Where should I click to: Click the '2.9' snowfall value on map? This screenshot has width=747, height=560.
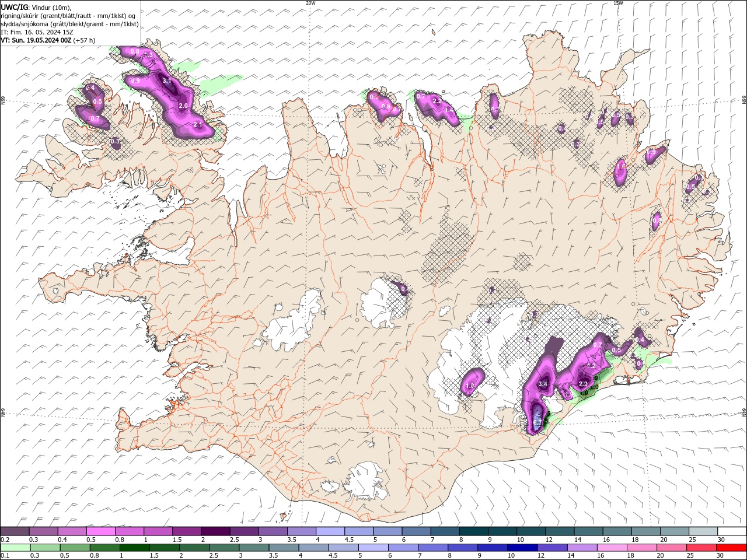pos(582,384)
